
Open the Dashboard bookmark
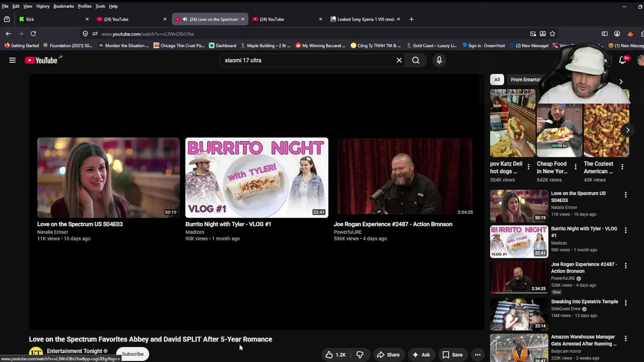coord(222,45)
